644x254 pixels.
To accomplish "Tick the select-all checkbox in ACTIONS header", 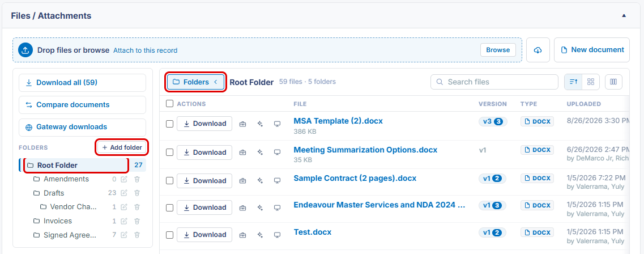I will 169,104.
